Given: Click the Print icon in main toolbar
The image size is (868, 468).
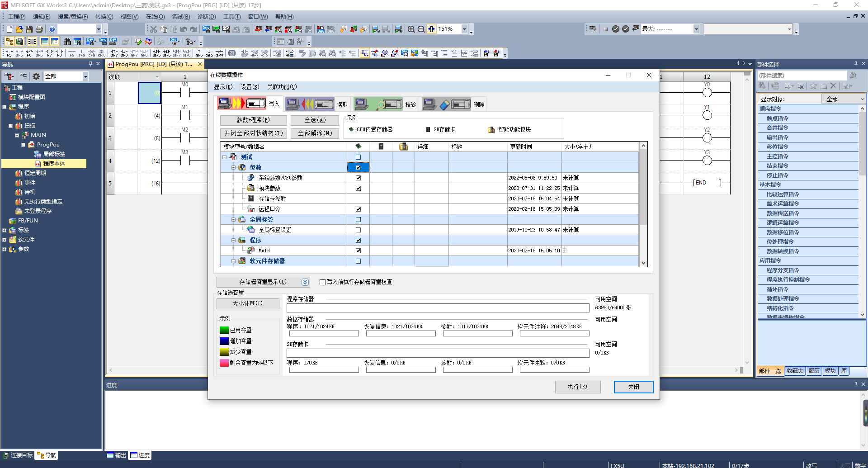Looking at the screenshot, I should coord(39,29).
